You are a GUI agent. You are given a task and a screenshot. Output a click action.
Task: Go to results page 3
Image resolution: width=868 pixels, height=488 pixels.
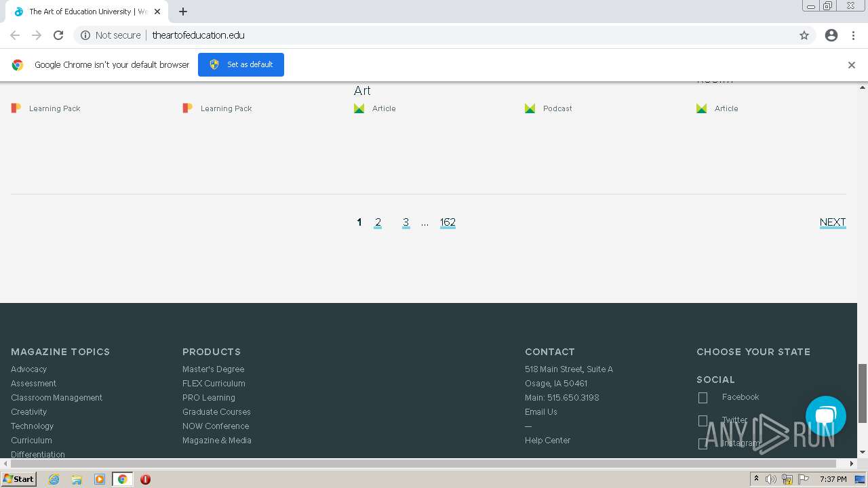[406, 222]
